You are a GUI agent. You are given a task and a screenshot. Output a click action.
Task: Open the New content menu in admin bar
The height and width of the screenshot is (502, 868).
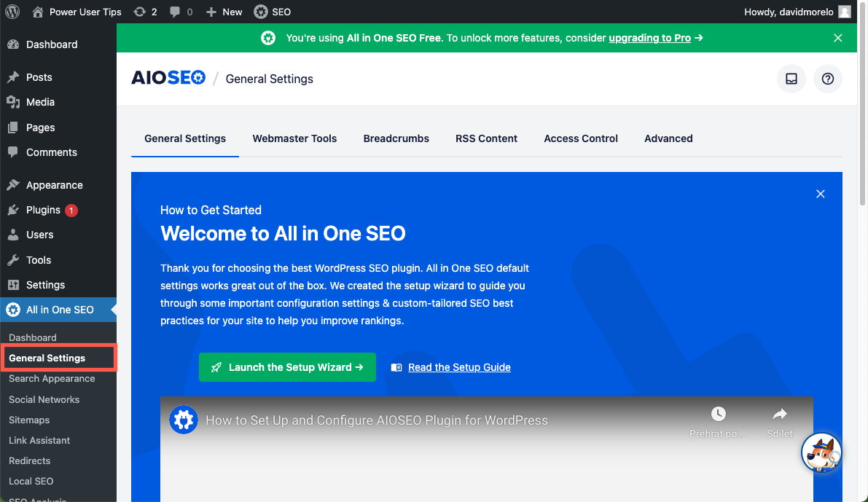click(x=223, y=11)
